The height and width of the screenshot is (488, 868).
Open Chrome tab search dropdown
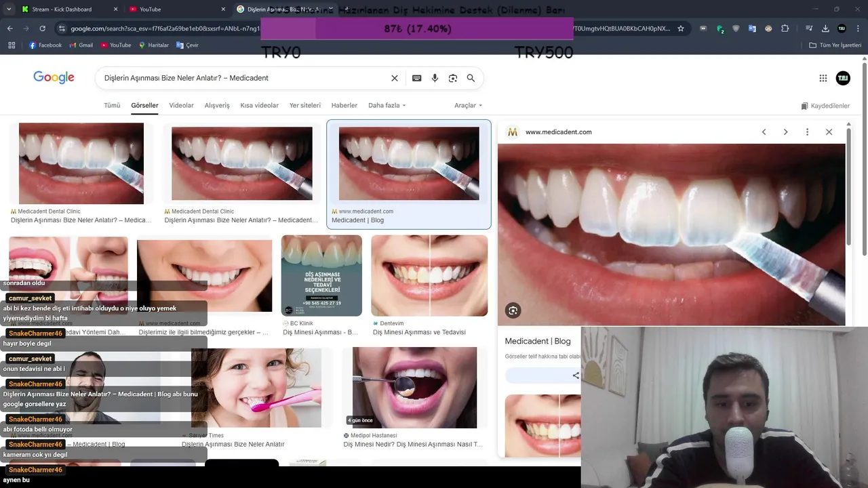click(x=9, y=9)
